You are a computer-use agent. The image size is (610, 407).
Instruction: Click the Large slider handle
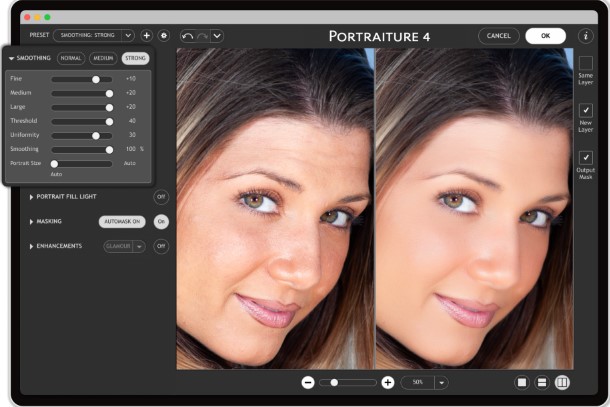(x=109, y=108)
